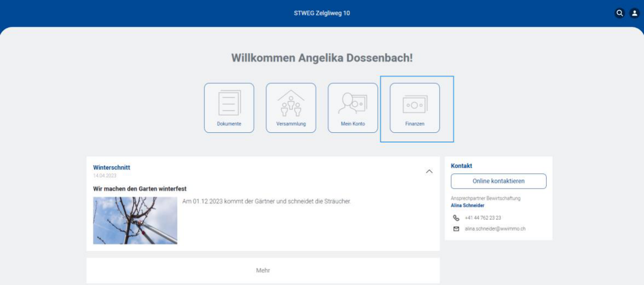Click the text about Gärtner on 01.12.2023

(267, 201)
